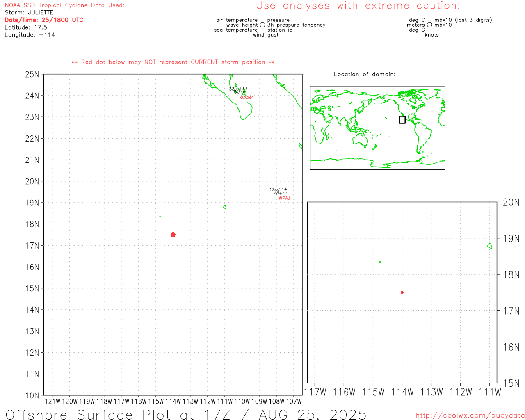This screenshot has width=525, height=420.
Task: Click air temperature '32' by WPAJ station
Action: click(272, 190)
